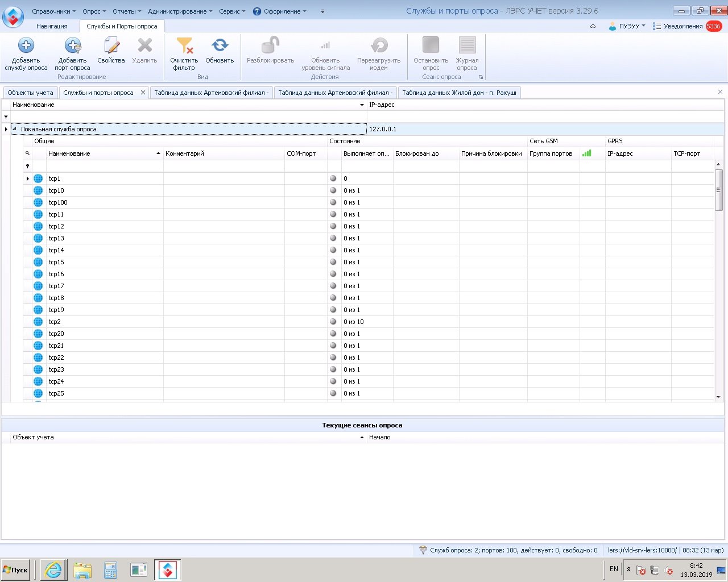This screenshot has height=582, width=728.
Task: Close the Службы и порты опроса tab
Action: [143, 93]
